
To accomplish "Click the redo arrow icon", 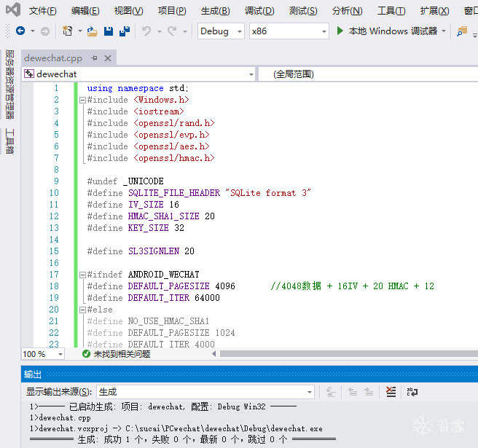I will [x=172, y=31].
